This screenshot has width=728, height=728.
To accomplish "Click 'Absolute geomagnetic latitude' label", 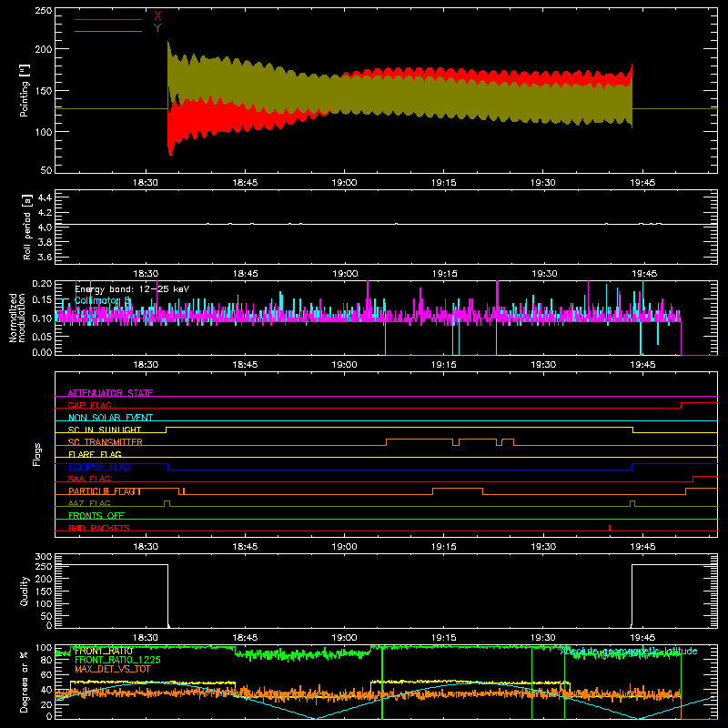I will pyautogui.click(x=629, y=651).
